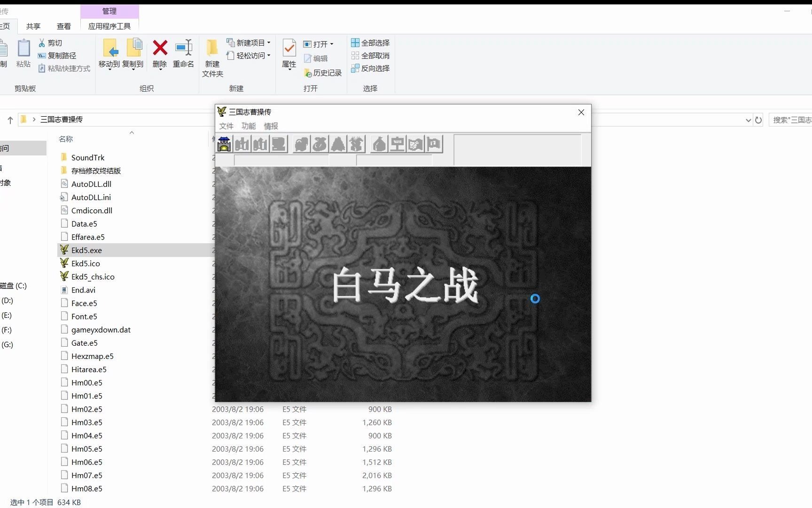This screenshot has width=812, height=508.
Task: Click the grayed armor icon in game toolbar
Action: click(356, 144)
